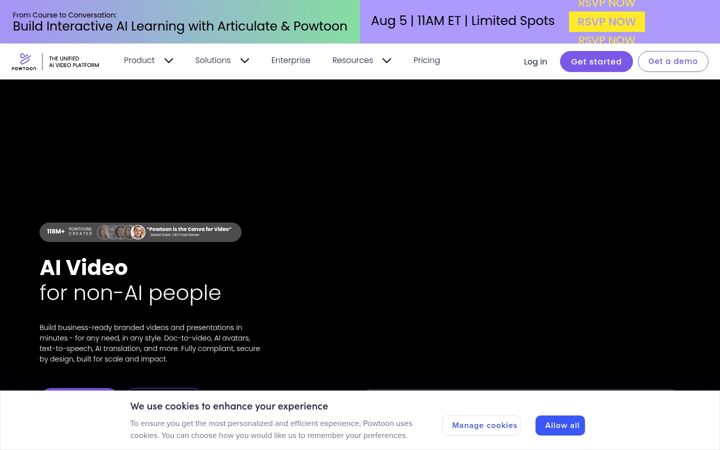Expand the Resources dropdown chevron
This screenshot has height=450, width=720.
click(387, 61)
